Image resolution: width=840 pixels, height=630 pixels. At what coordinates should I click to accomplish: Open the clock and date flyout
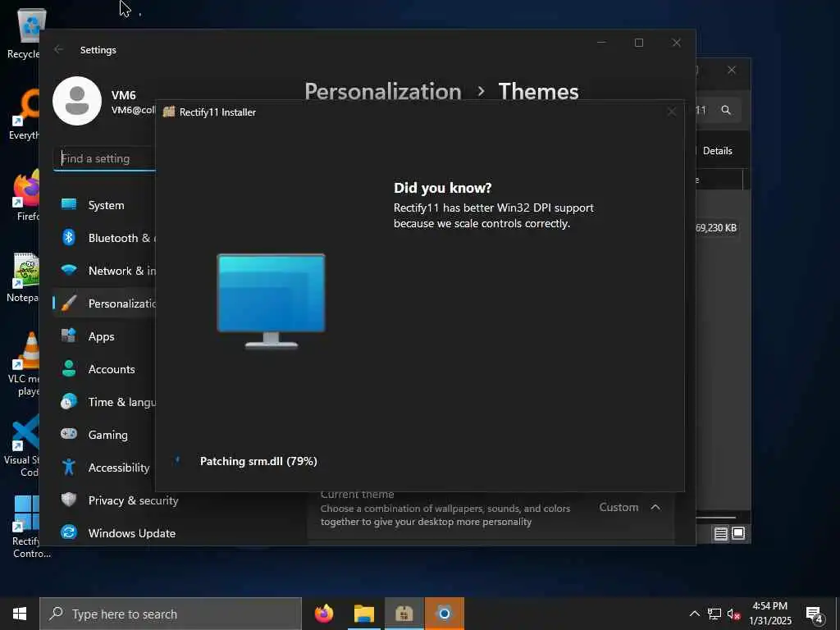[x=769, y=614]
